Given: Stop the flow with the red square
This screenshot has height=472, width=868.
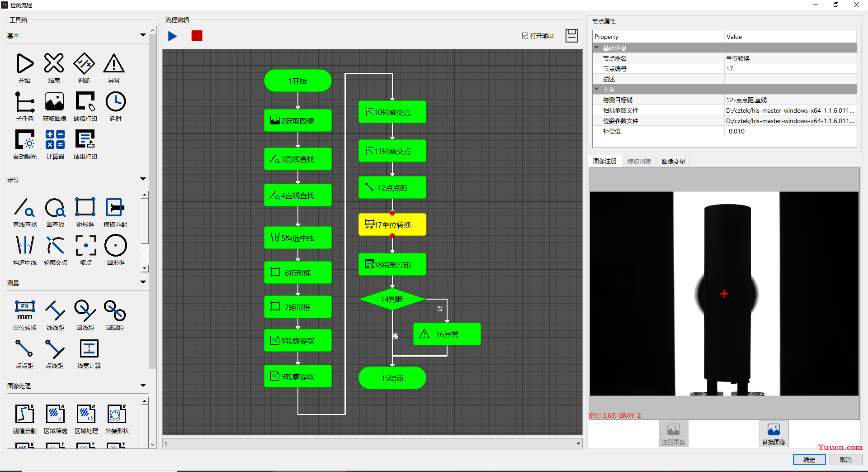Looking at the screenshot, I should pos(197,36).
